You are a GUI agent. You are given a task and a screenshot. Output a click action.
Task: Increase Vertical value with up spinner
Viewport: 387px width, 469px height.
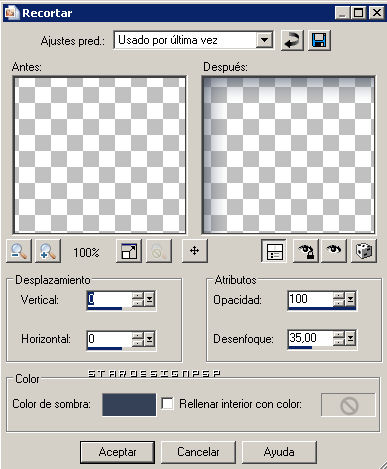(138, 295)
